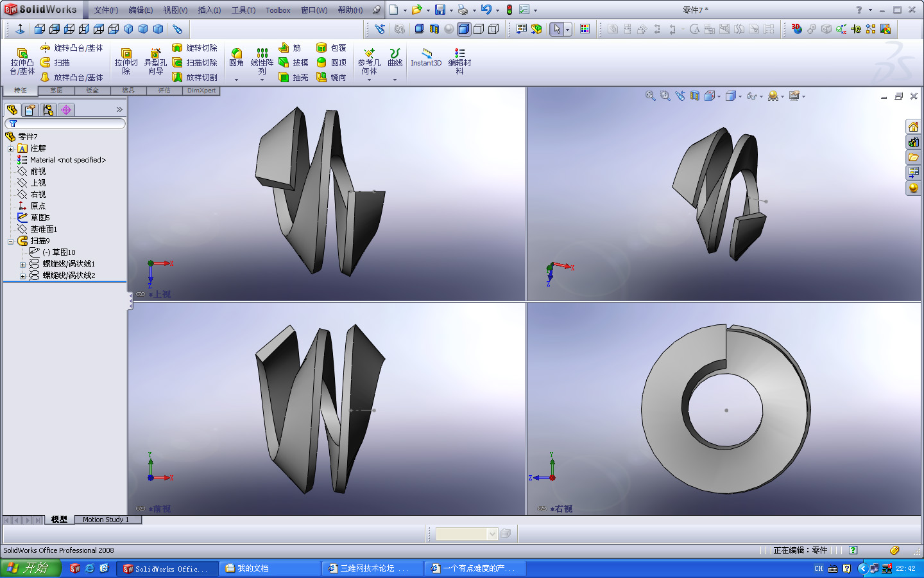
Task: Switch to the 草图 sketch tab
Action: 56,91
